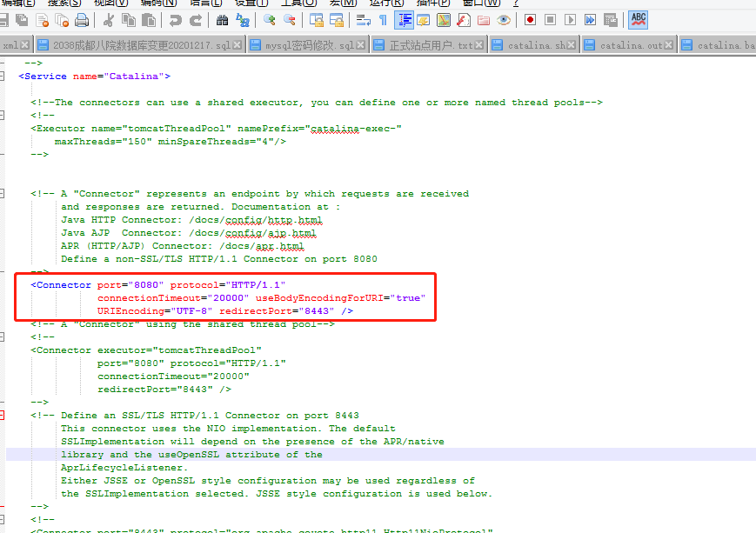Undo the last edit
756x533 pixels.
point(176,20)
